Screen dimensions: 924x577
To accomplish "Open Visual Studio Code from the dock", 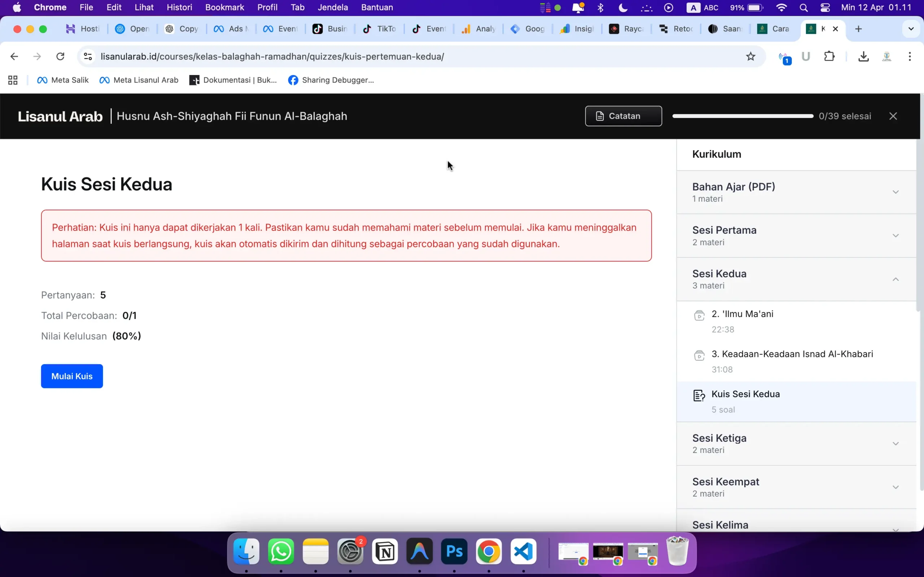I will [523, 551].
